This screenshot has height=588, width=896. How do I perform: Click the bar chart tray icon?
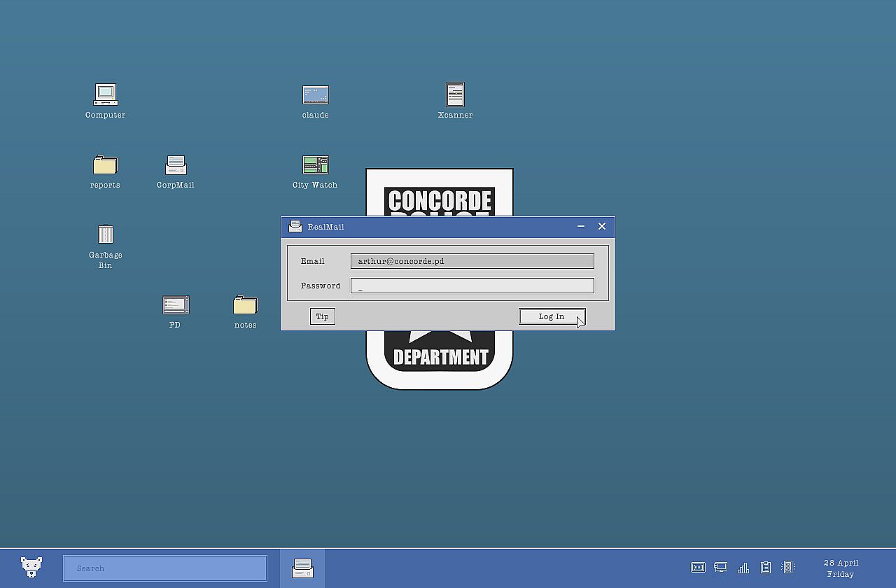pyautogui.click(x=743, y=568)
